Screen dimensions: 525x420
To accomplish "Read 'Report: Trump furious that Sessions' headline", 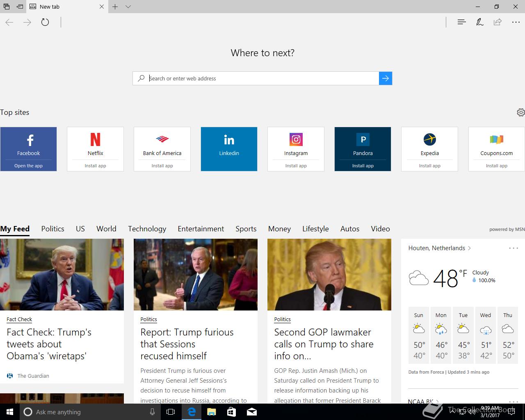I will [x=187, y=344].
